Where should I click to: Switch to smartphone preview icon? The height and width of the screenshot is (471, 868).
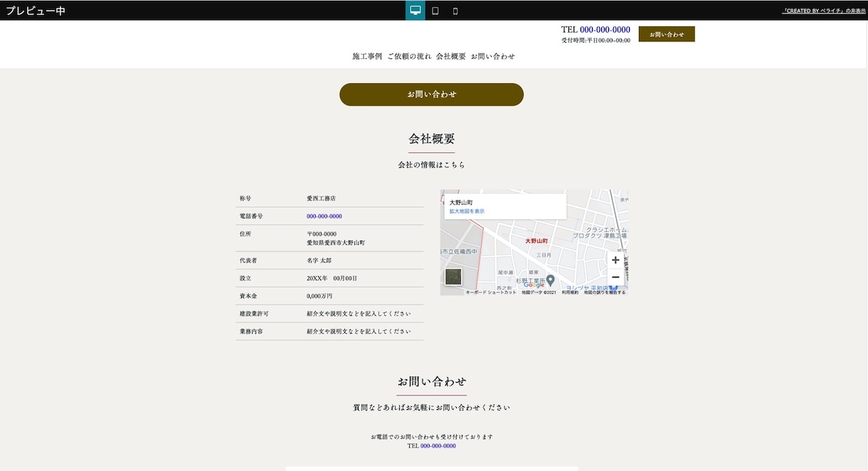pyautogui.click(x=455, y=11)
